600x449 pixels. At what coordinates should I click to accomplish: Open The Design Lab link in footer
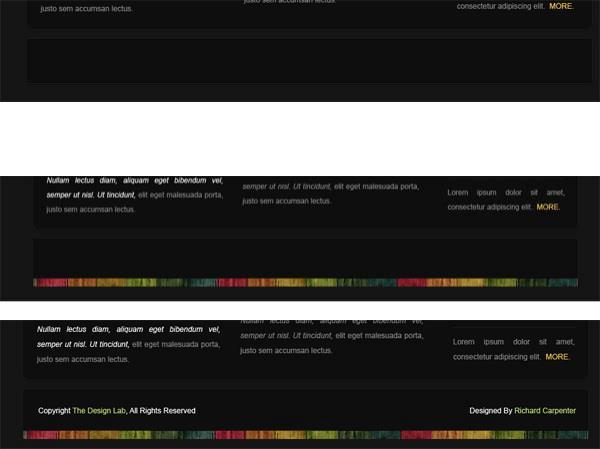click(x=99, y=411)
